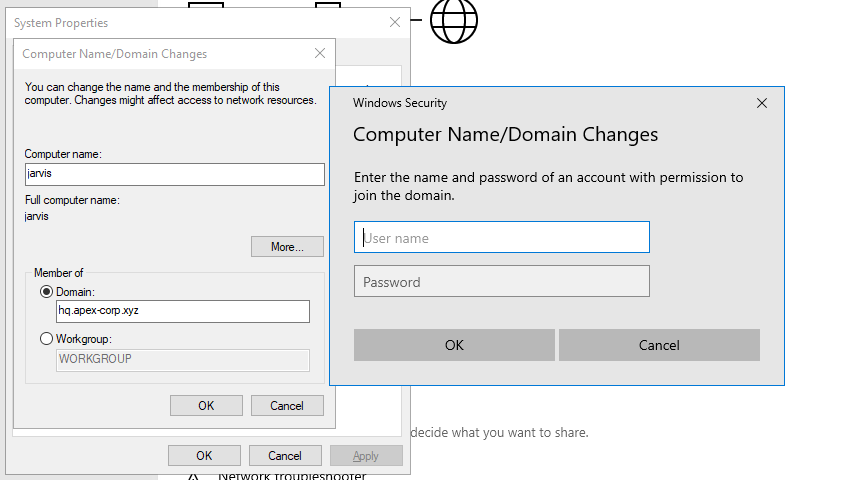Click the disabled WORKGROUP text field
Screen dimensions: 859x480
pos(182,360)
